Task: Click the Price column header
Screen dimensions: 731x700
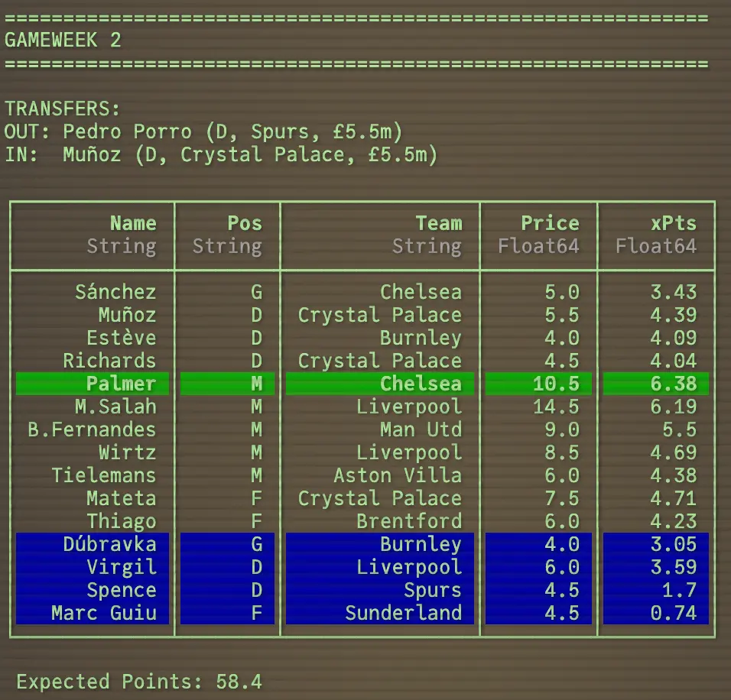Action: click(x=550, y=223)
